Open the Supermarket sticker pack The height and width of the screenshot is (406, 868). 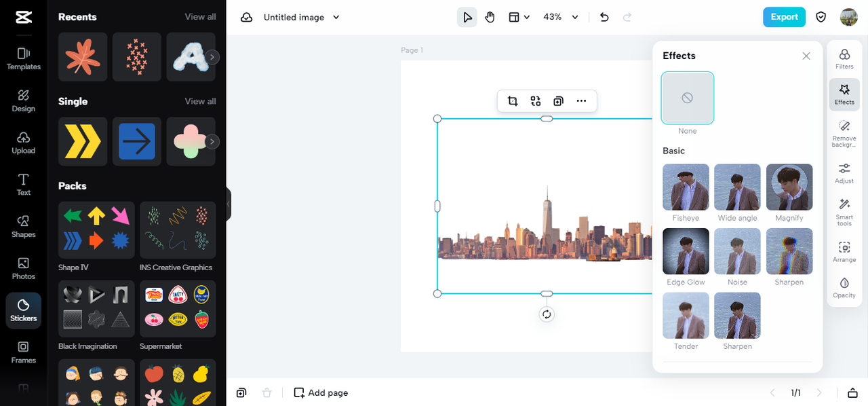pos(178,309)
